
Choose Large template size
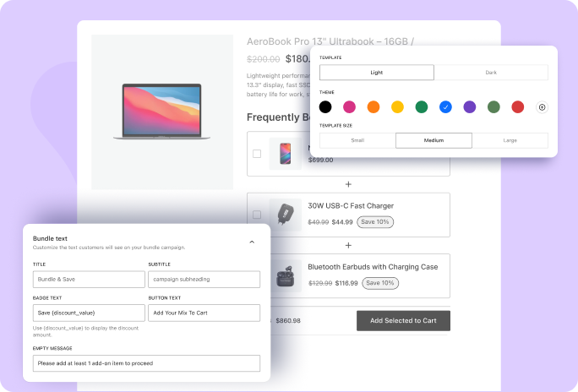(x=510, y=140)
